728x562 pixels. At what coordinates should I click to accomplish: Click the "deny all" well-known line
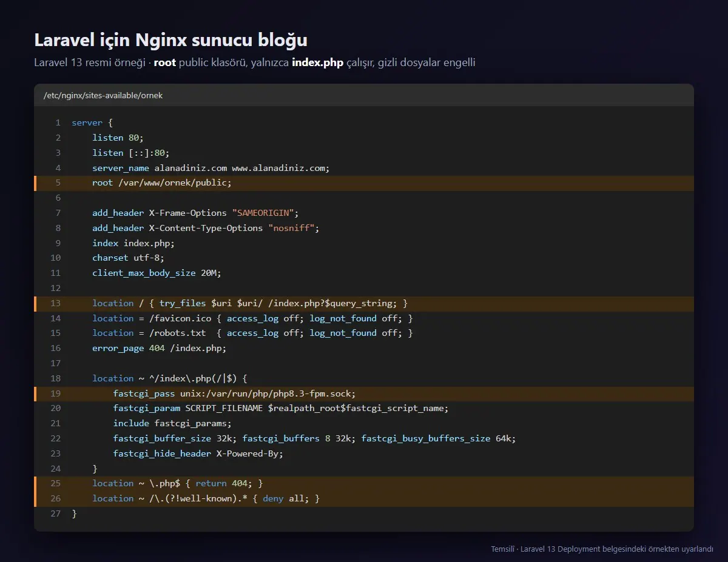(364, 498)
